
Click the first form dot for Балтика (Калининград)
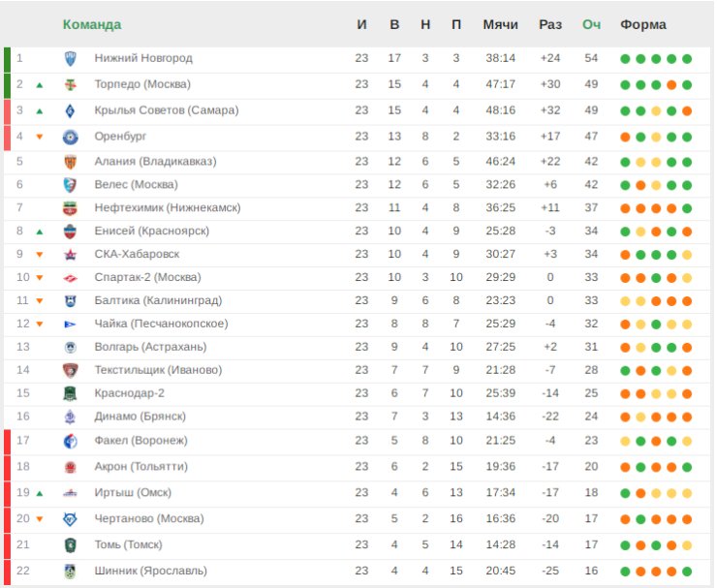[x=625, y=300]
